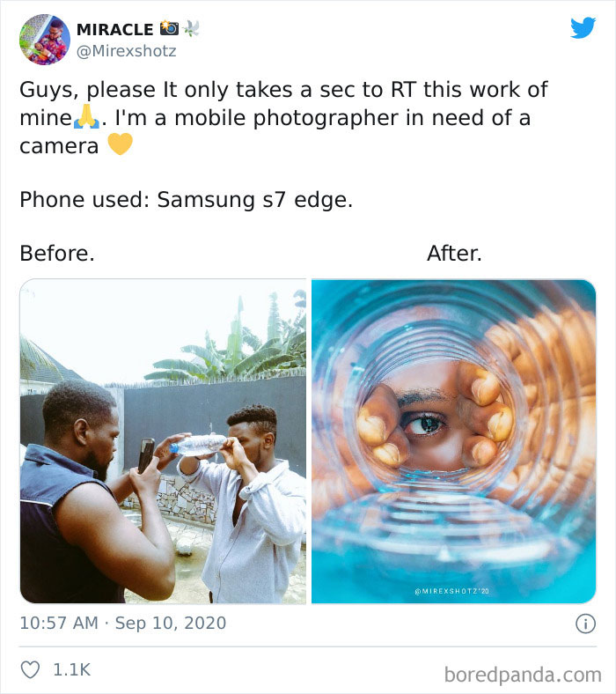The image size is (616, 694).
Task: Open the author's round profile avatar
Action: (x=44, y=40)
